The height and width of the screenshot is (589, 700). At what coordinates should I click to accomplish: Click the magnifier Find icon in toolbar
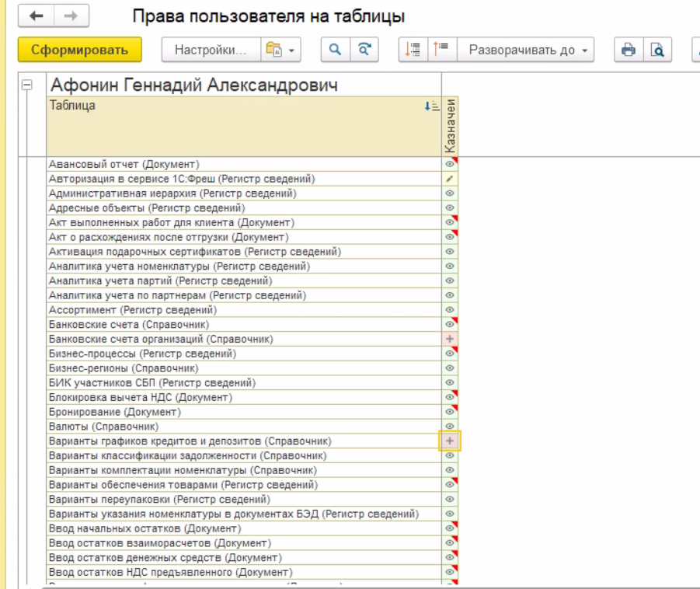point(335,50)
